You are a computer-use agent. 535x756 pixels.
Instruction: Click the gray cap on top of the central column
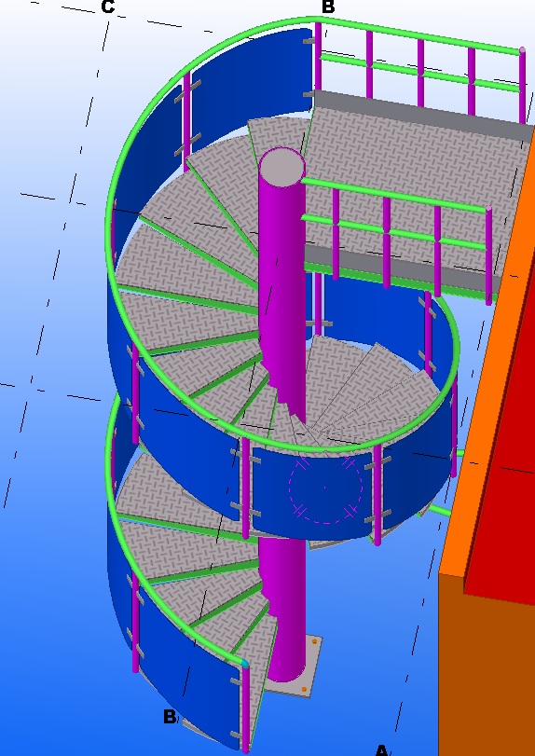coord(282,167)
